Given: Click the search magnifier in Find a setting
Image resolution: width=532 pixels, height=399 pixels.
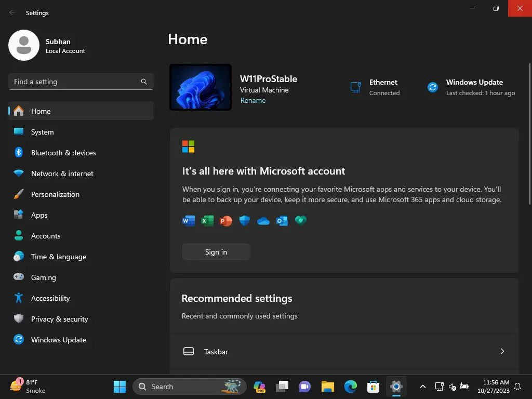Looking at the screenshot, I should (144, 82).
